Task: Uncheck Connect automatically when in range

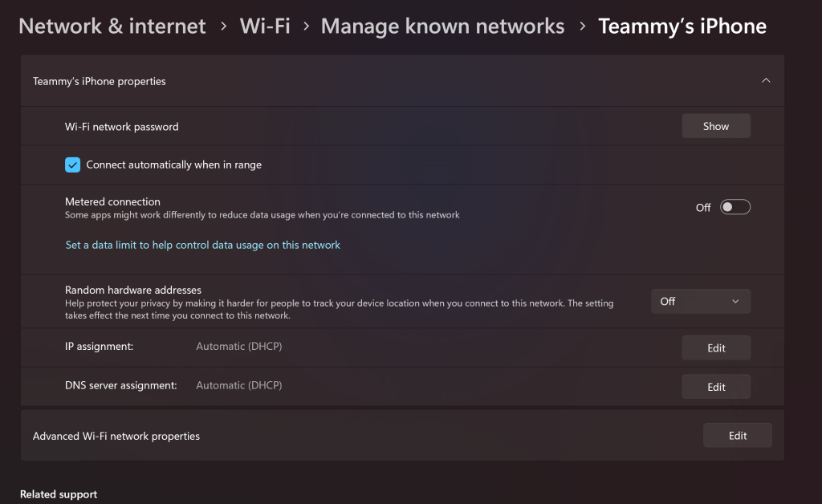Action: pyautogui.click(x=72, y=165)
